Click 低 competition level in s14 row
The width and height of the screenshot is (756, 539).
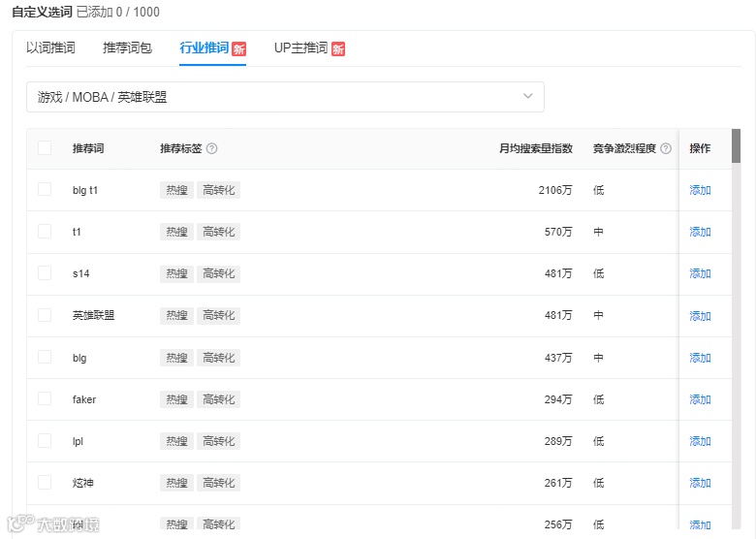pyautogui.click(x=598, y=273)
